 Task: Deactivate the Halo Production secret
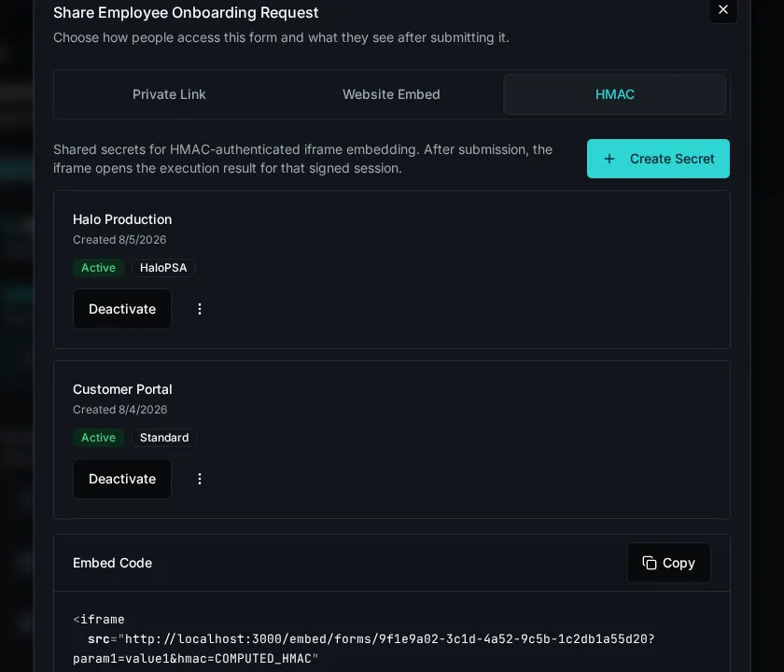tap(122, 309)
